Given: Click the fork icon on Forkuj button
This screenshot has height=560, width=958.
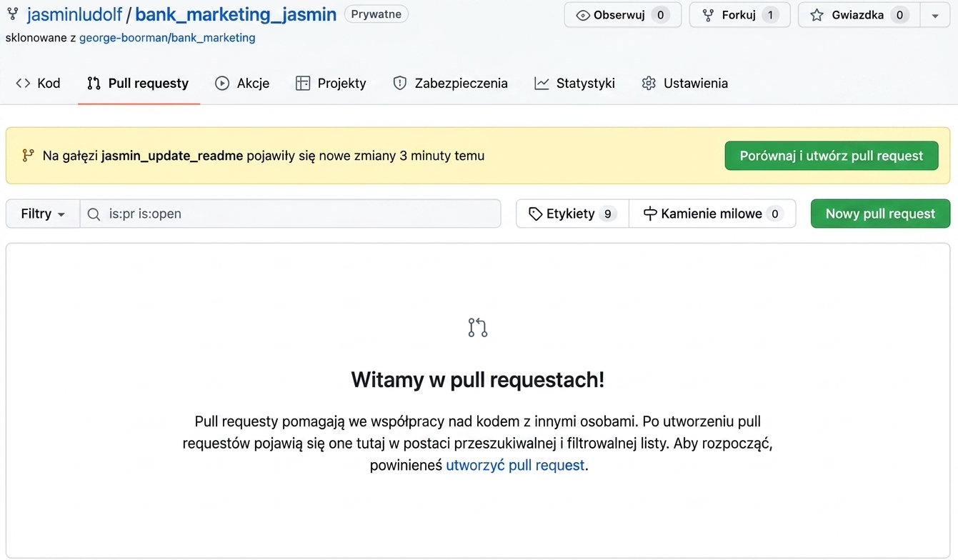Looking at the screenshot, I should click(x=708, y=15).
